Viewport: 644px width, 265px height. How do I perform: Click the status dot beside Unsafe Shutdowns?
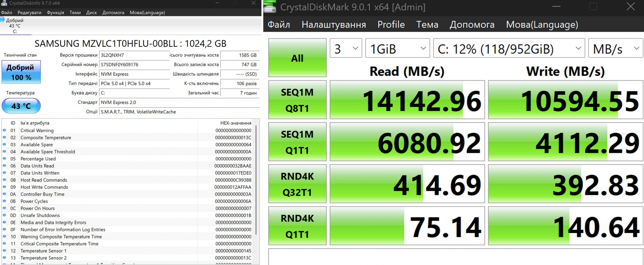tap(4, 215)
